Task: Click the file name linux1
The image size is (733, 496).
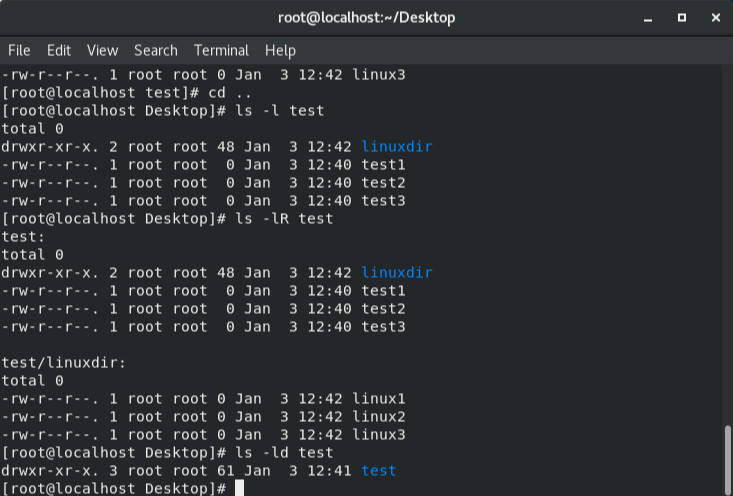Action: tap(379, 399)
